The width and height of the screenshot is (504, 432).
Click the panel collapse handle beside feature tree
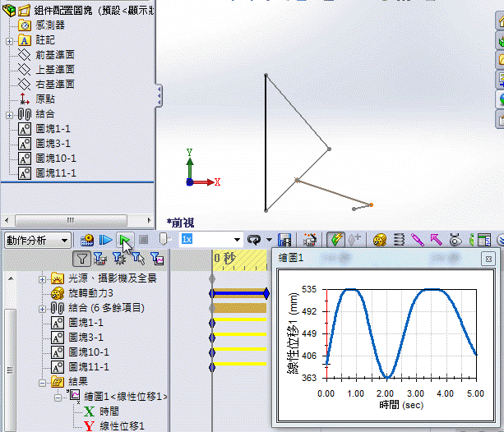pyautogui.click(x=159, y=96)
